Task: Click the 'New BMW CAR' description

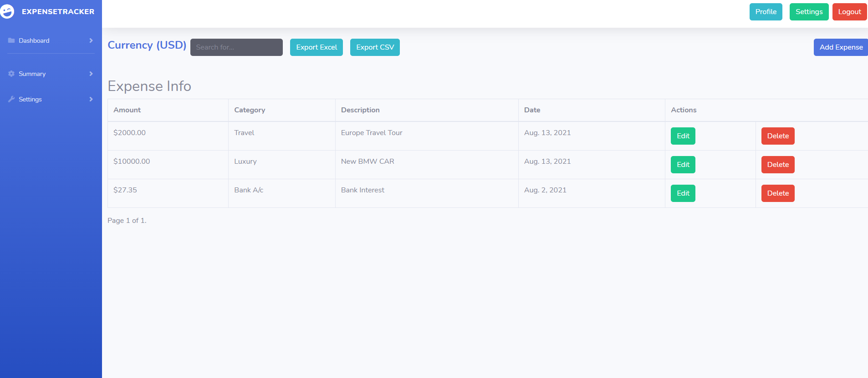Action: 368,161
